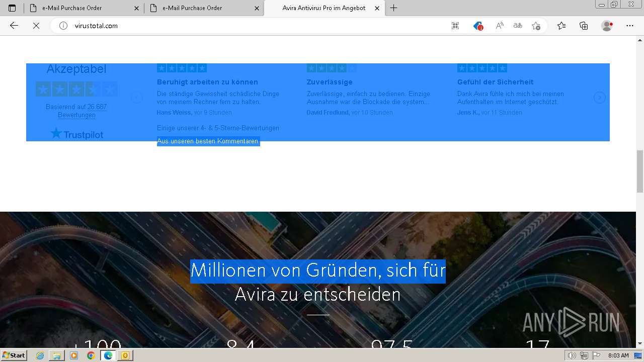This screenshot has height=362, width=644.
Task: Click the overall Trustpilot star rating
Action: [76, 89]
